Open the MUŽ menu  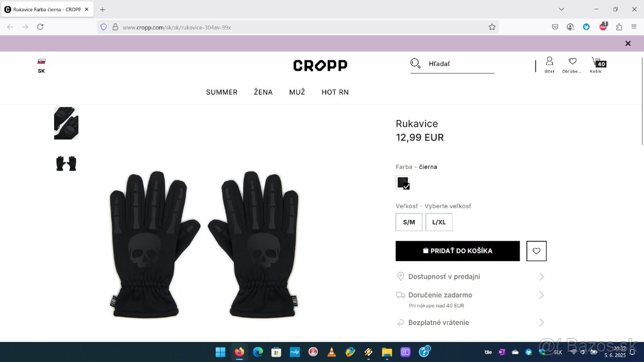click(297, 92)
